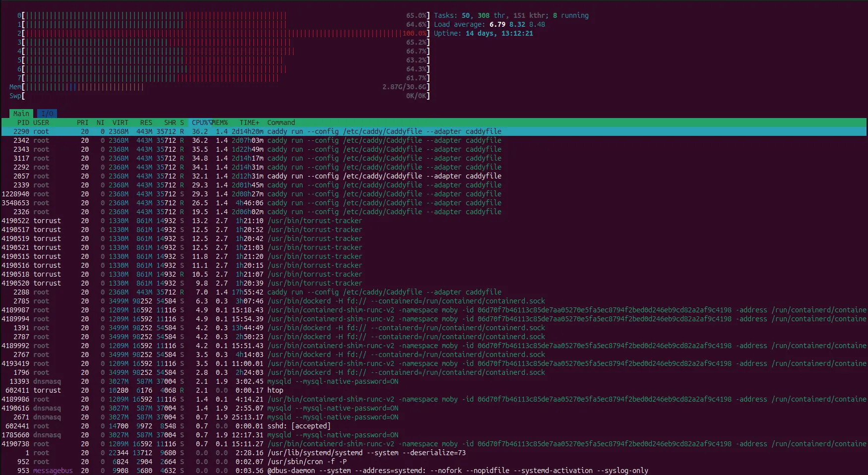Sort by the USER column header
The image size is (868, 475).
tap(41, 122)
